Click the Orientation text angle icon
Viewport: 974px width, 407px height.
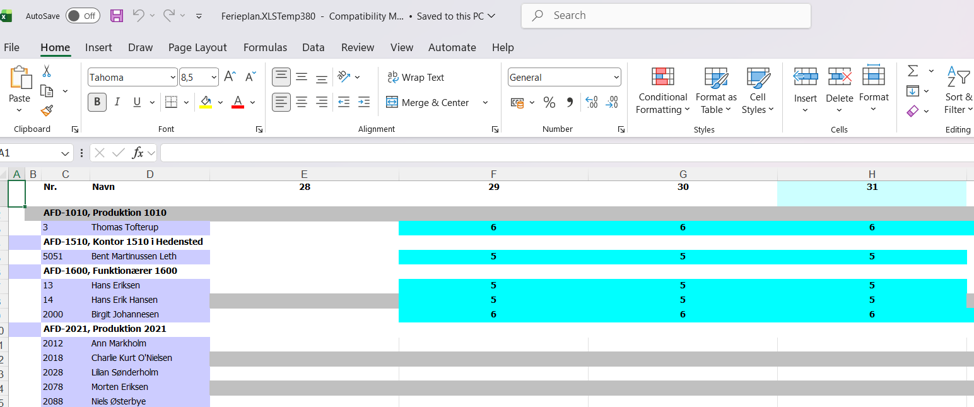[344, 77]
